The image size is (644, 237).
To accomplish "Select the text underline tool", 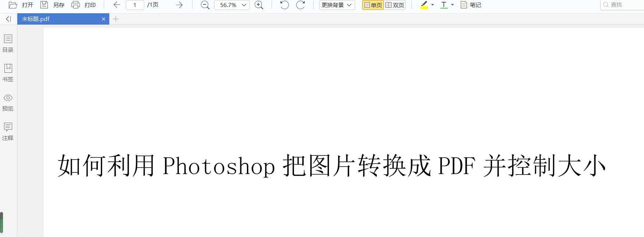I will (x=444, y=5).
